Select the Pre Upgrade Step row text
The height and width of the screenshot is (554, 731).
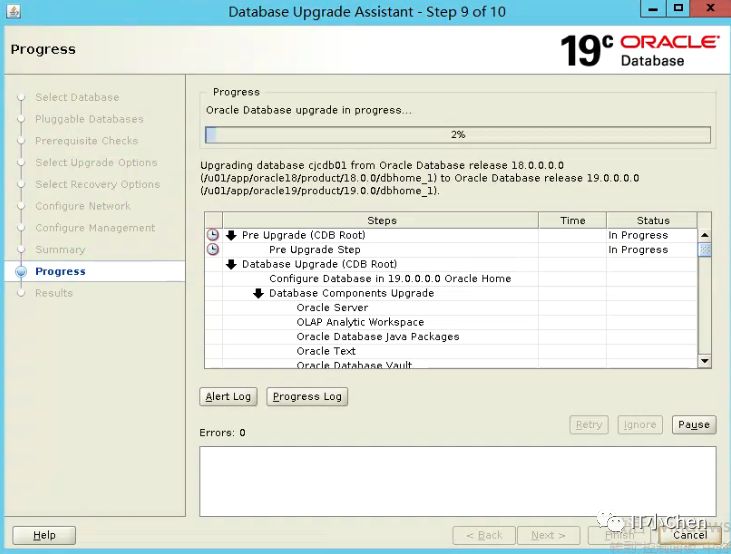point(315,250)
